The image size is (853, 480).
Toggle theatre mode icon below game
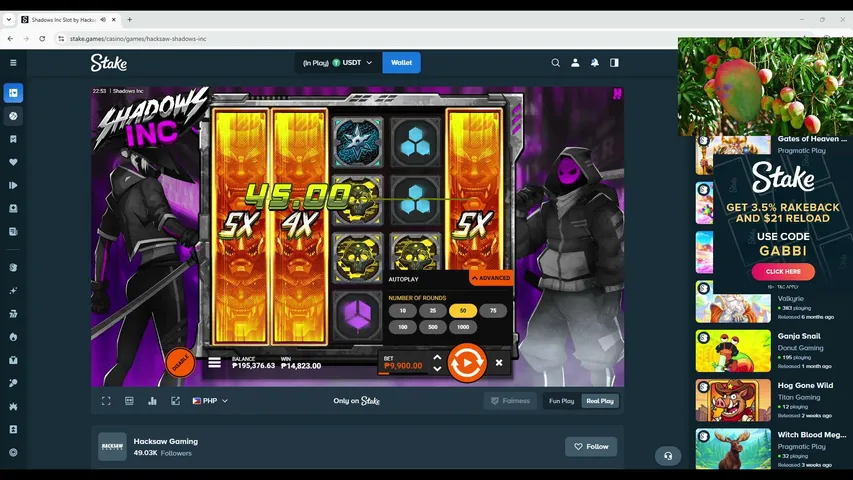[129, 401]
